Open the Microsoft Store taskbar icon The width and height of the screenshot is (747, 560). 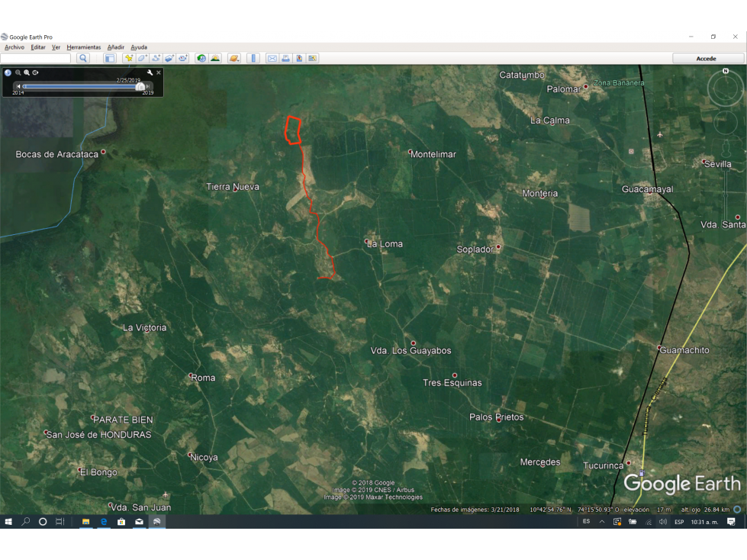click(x=121, y=522)
